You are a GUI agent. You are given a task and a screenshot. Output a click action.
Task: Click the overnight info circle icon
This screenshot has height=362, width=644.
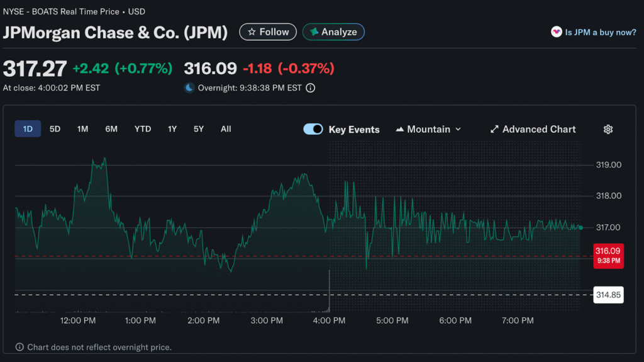tap(311, 88)
